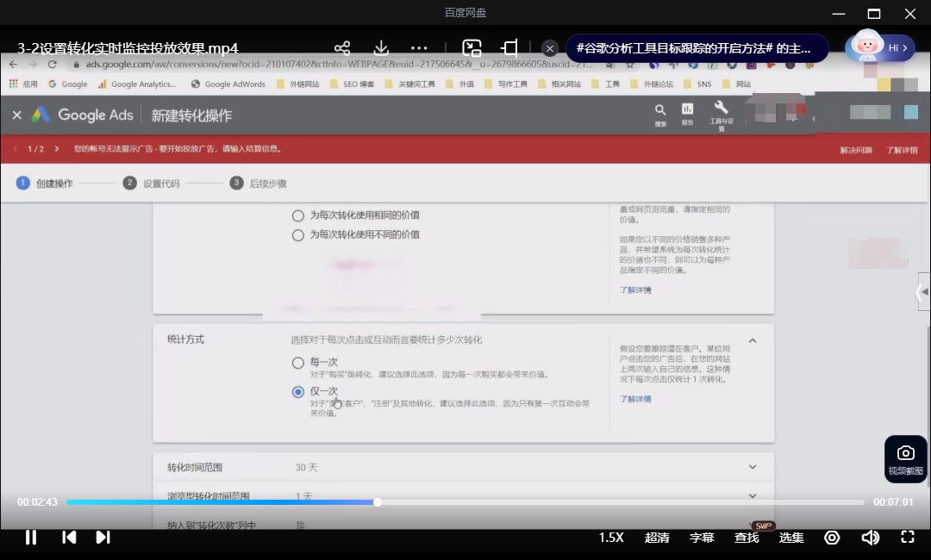This screenshot has height=560, width=931.
Task: Pause the video playback
Action: pos(31,538)
